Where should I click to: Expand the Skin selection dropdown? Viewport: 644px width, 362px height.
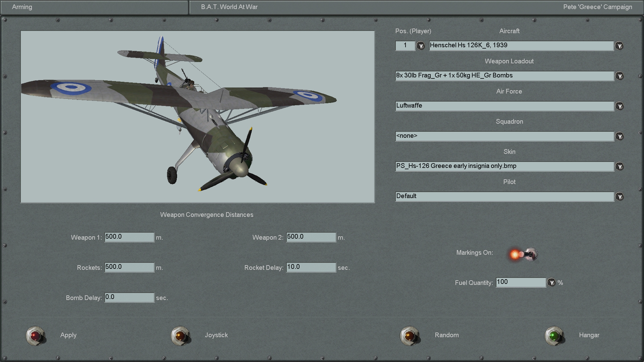pyautogui.click(x=620, y=167)
